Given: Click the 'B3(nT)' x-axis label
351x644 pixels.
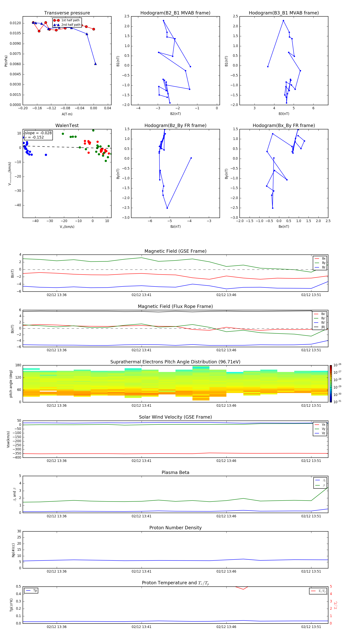Looking at the screenshot, I should 284,114.
